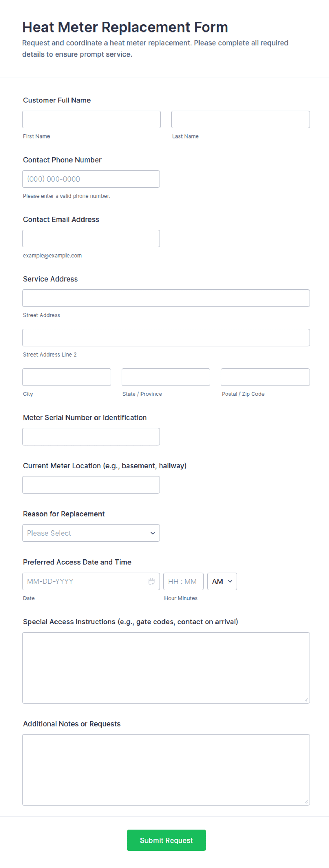Focus the Contact Email Address field
The width and height of the screenshot is (329, 868).
(x=91, y=239)
